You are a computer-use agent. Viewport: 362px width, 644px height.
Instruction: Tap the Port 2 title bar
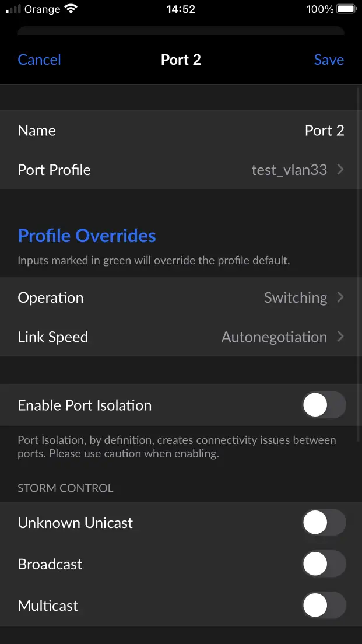coord(181,60)
